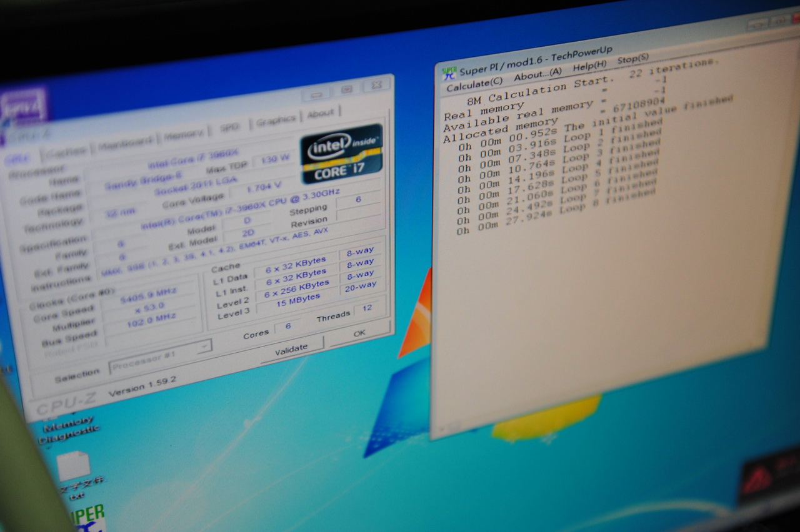The height and width of the screenshot is (532, 800).
Task: Click the Threads value 12
Action: (x=367, y=307)
